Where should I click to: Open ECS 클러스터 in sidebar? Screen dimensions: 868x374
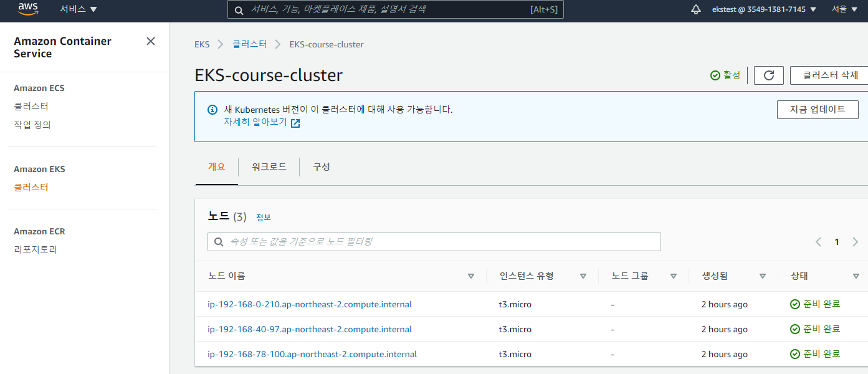(x=31, y=107)
